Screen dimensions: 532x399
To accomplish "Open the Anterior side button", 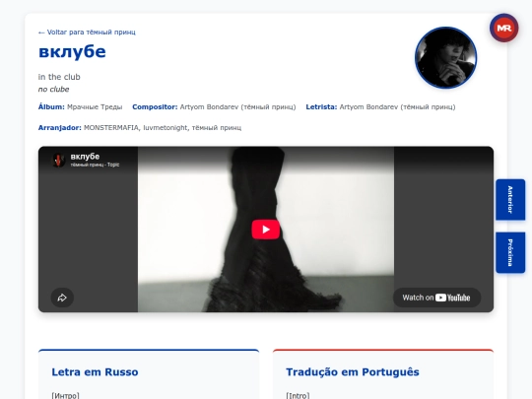I will pyautogui.click(x=510, y=199).
